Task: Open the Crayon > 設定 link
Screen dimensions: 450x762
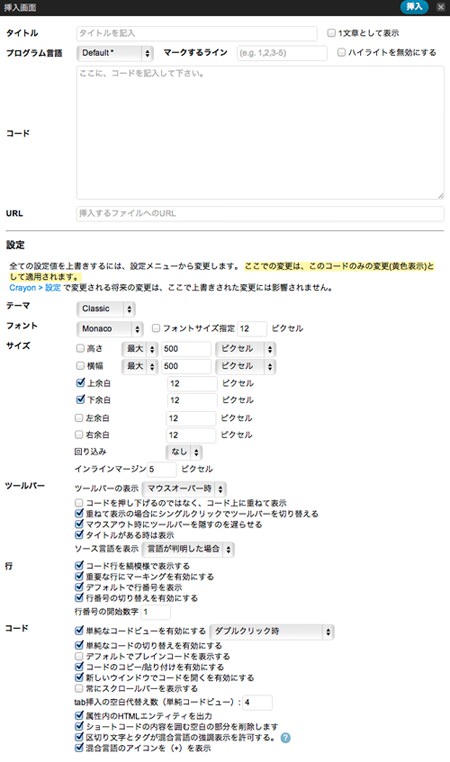Action: point(35,288)
